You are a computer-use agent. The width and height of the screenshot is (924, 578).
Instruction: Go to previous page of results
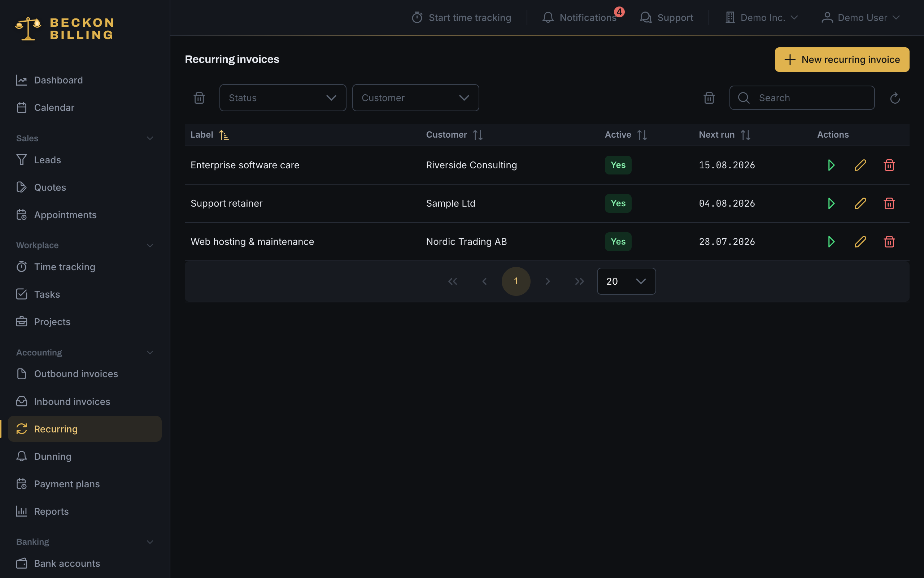pyautogui.click(x=484, y=281)
